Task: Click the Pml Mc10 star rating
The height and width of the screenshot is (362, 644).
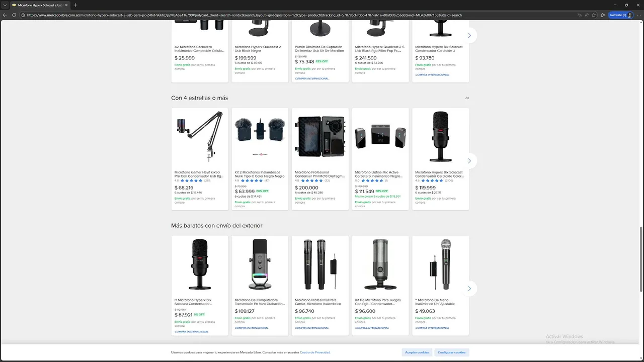Action: pyautogui.click(x=312, y=180)
